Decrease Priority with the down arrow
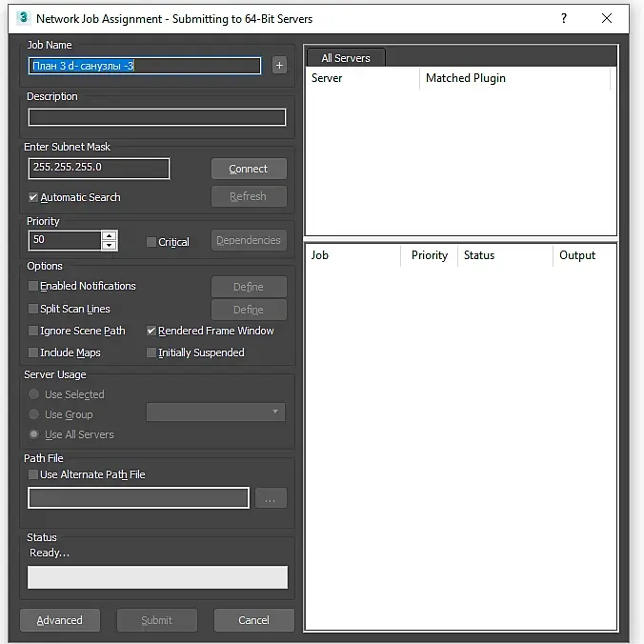This screenshot has width=644, height=644. [109, 245]
